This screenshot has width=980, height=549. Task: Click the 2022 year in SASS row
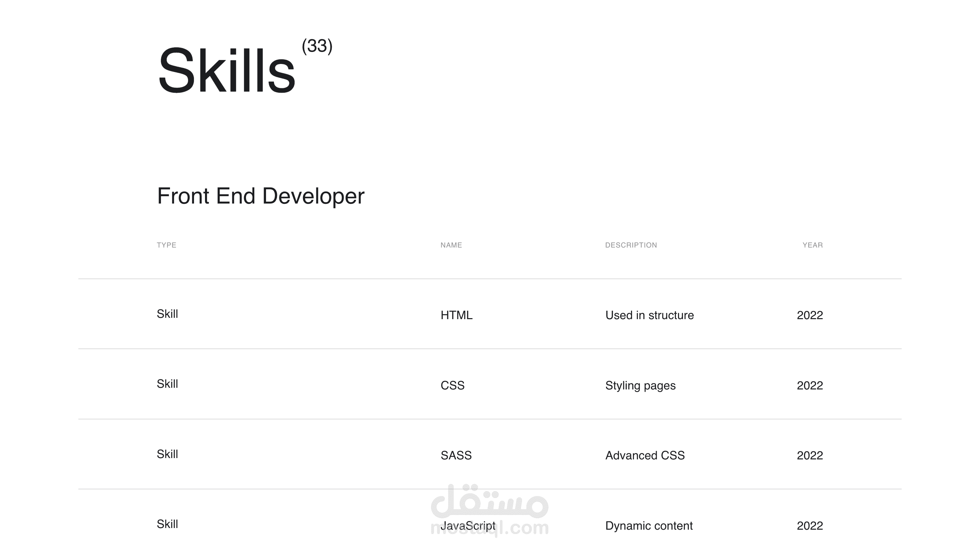810,455
